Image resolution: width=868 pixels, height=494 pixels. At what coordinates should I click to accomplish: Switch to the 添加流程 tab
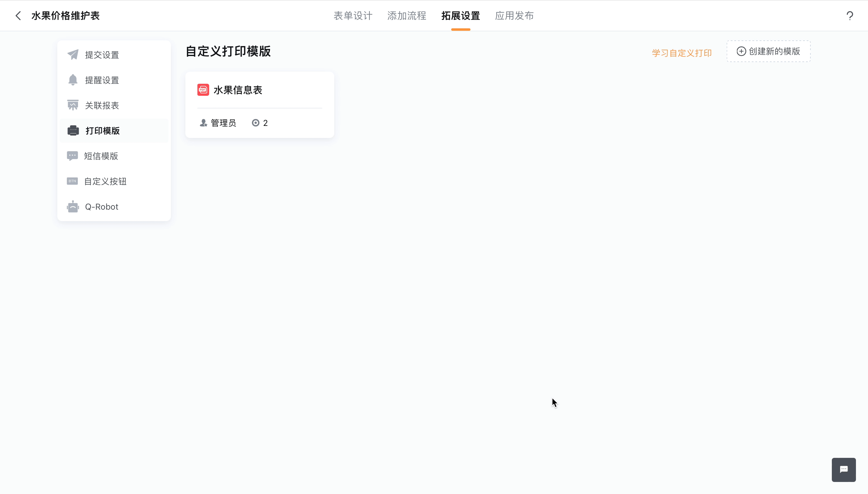(407, 16)
